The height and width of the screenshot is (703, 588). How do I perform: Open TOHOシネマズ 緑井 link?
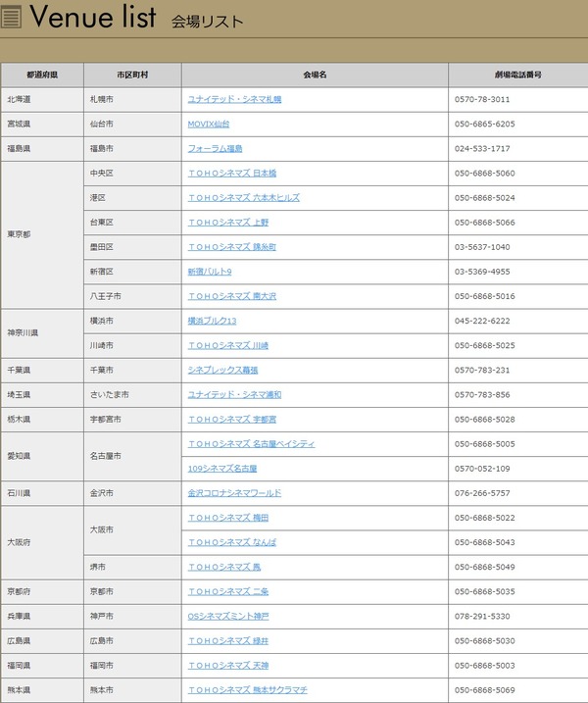coord(228,641)
